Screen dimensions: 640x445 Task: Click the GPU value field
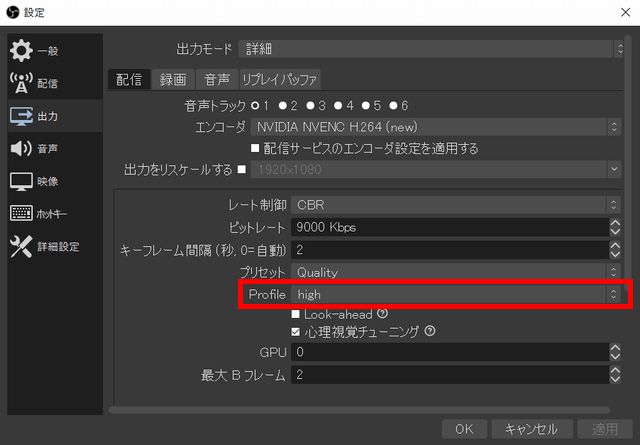[x=450, y=352]
